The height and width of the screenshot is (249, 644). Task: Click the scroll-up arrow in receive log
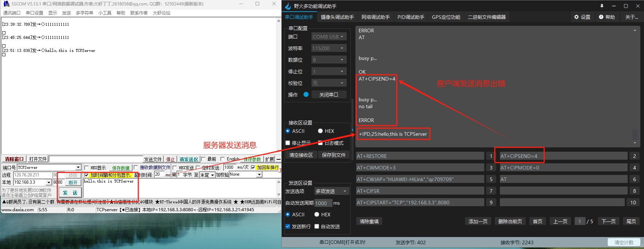pos(635,30)
